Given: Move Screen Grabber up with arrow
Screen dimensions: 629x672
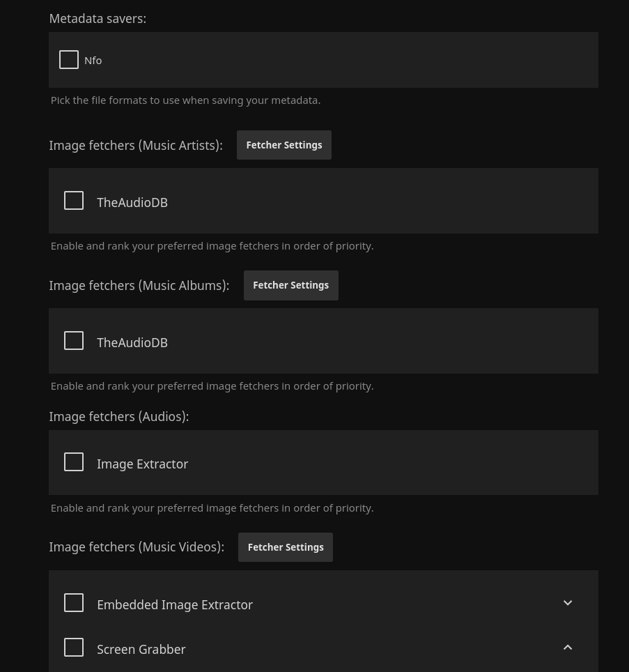Looking at the screenshot, I should pos(567,648).
